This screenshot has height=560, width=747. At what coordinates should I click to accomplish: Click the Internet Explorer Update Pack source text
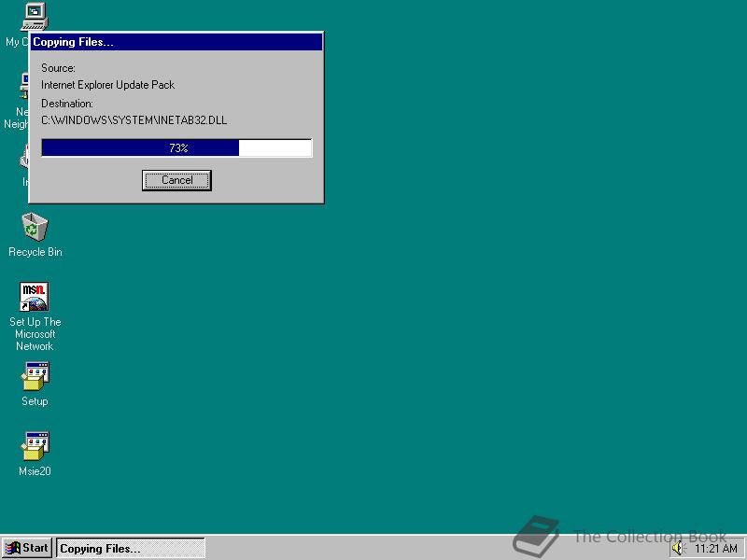point(107,85)
